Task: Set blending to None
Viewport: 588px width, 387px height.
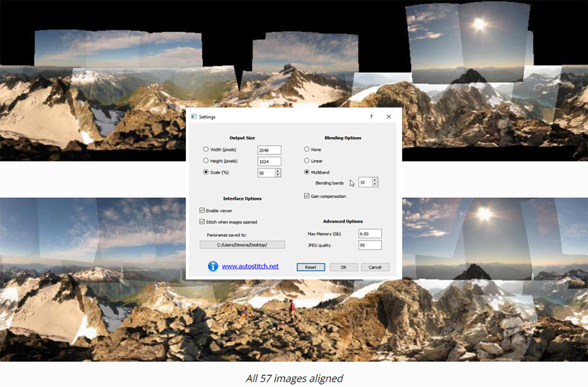Action: pos(306,149)
